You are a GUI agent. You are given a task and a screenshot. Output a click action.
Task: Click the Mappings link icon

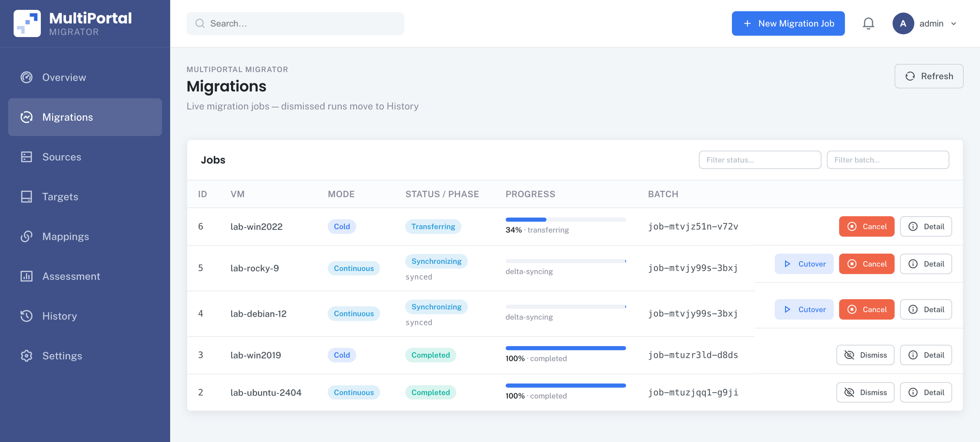point(27,236)
